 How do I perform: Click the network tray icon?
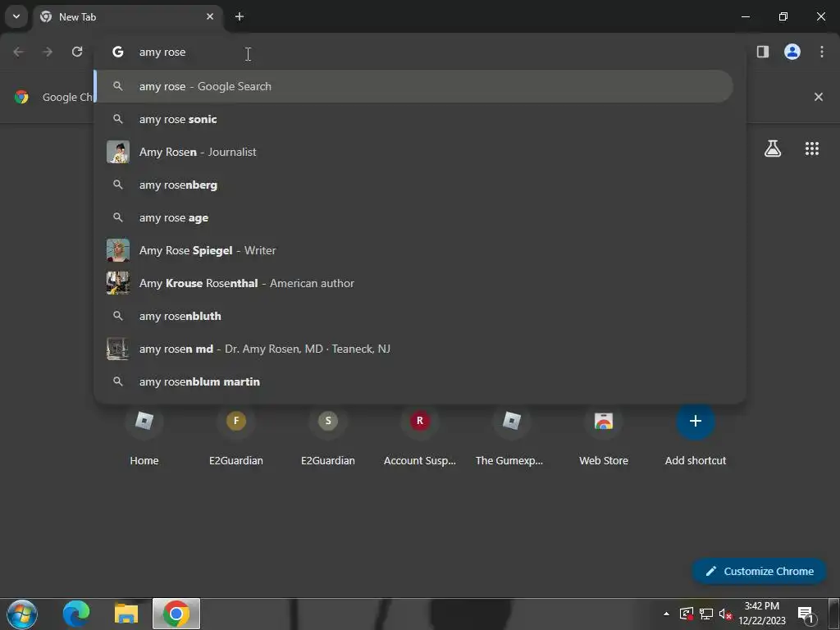point(706,614)
